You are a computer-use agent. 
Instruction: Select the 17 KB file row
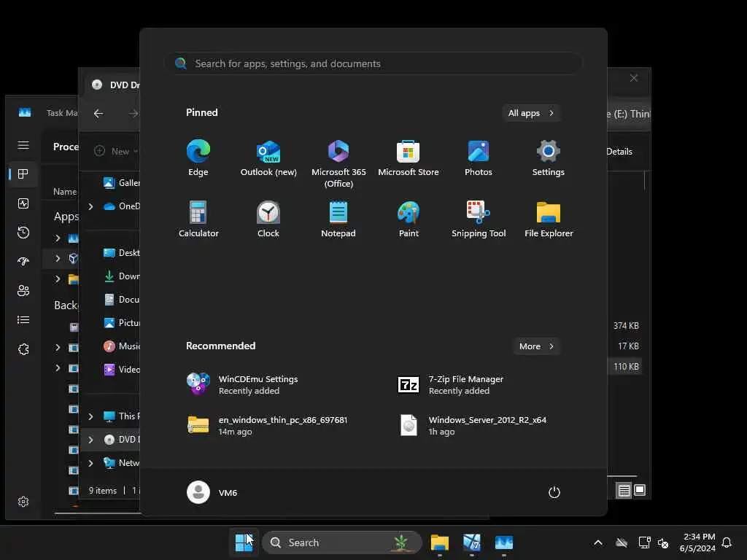point(625,346)
